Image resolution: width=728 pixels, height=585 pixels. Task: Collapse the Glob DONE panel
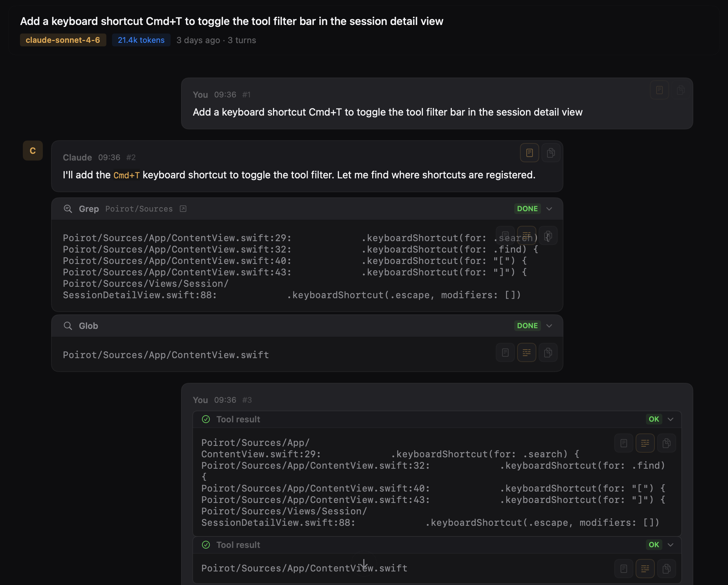tap(549, 326)
